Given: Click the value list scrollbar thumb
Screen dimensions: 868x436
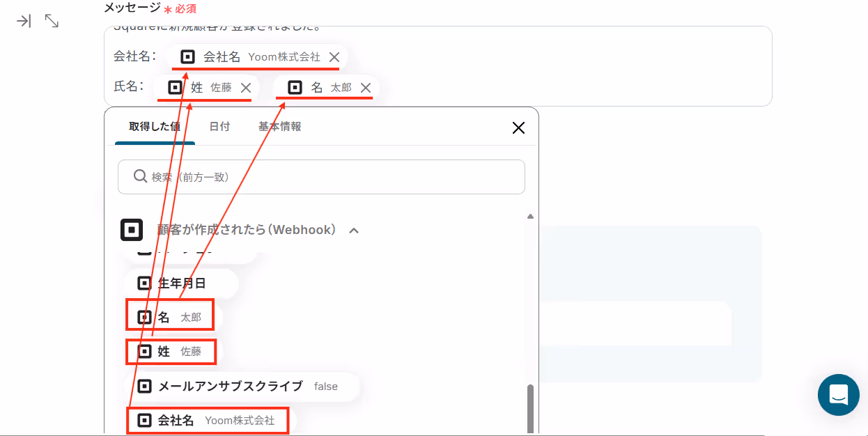Looking at the screenshot, I should click(531, 409).
